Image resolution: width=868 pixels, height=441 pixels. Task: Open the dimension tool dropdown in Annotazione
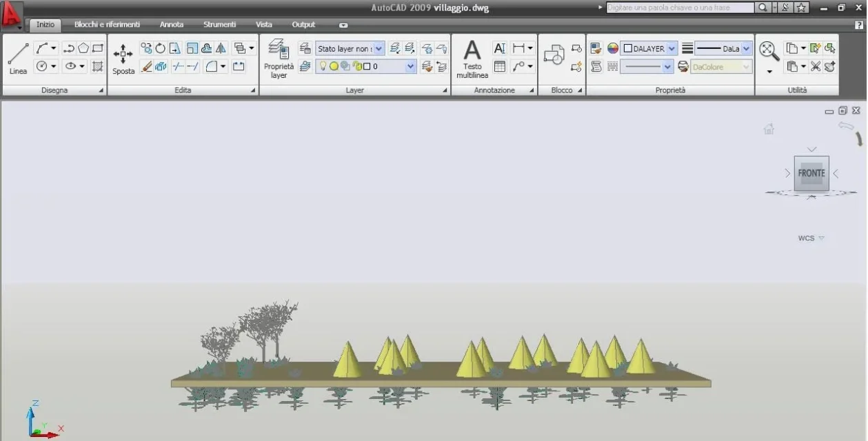pyautogui.click(x=529, y=48)
